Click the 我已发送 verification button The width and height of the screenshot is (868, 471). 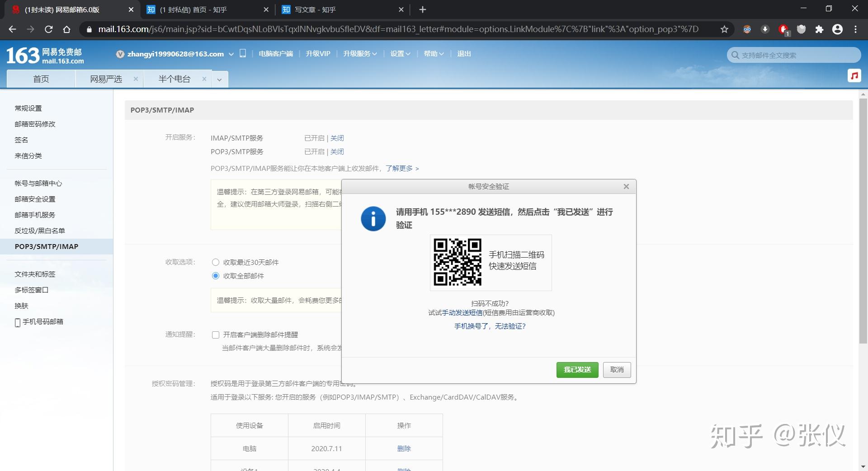pyautogui.click(x=577, y=370)
